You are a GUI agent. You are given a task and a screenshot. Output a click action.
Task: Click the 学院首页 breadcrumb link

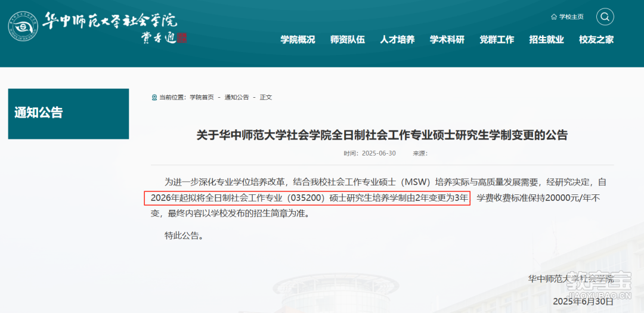pyautogui.click(x=202, y=97)
